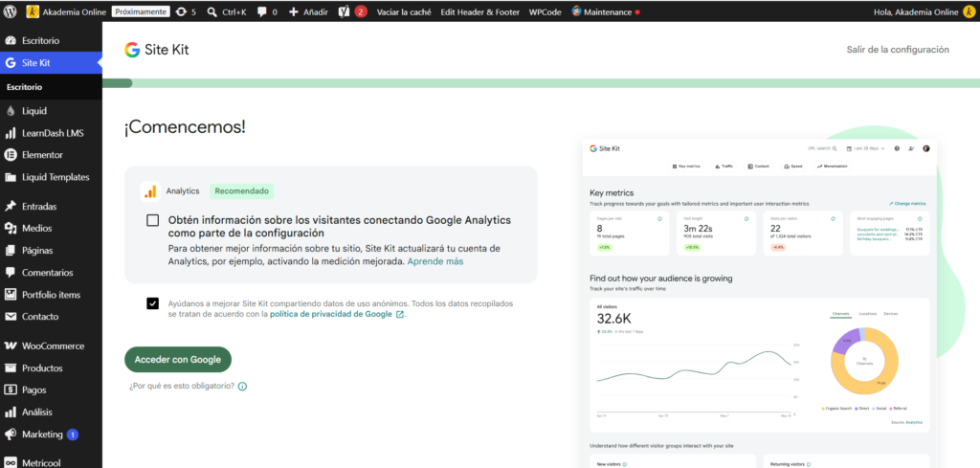Screen dimensions: 980x468
Task: Click Salir de la configuración link
Action: pyautogui.click(x=898, y=50)
